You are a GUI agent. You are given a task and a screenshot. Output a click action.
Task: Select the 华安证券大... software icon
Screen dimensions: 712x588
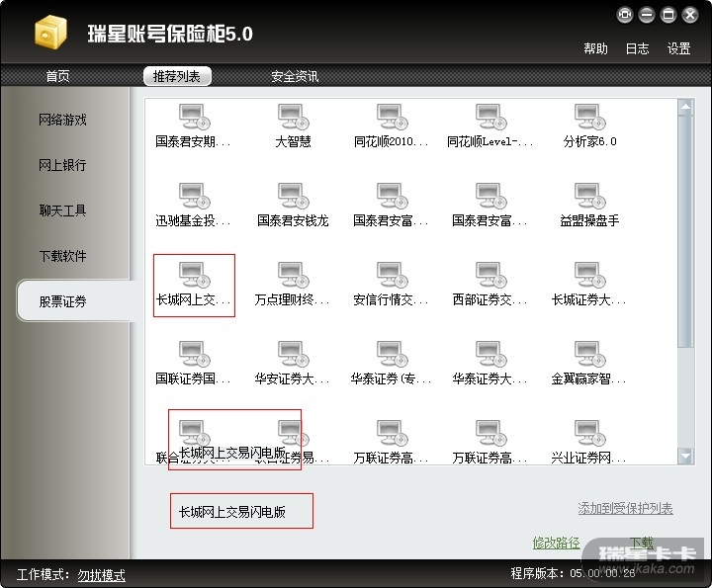point(293,354)
